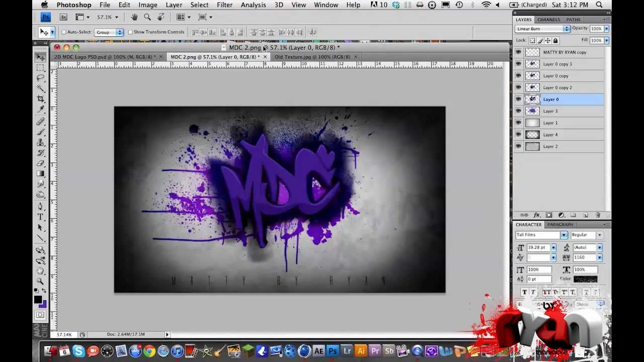The height and width of the screenshot is (362, 644).
Task: Open the Fill percentage dropdown arrow
Action: tap(607, 40)
